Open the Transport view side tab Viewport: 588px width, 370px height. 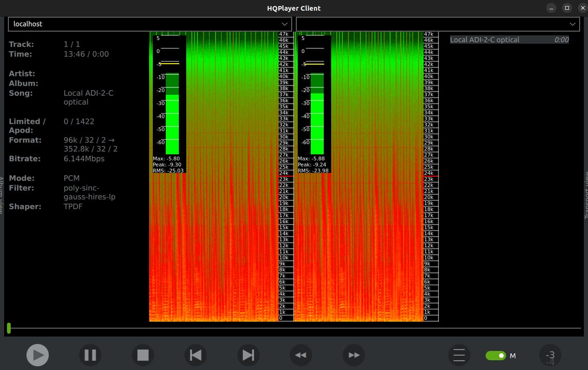pyautogui.click(x=586, y=195)
